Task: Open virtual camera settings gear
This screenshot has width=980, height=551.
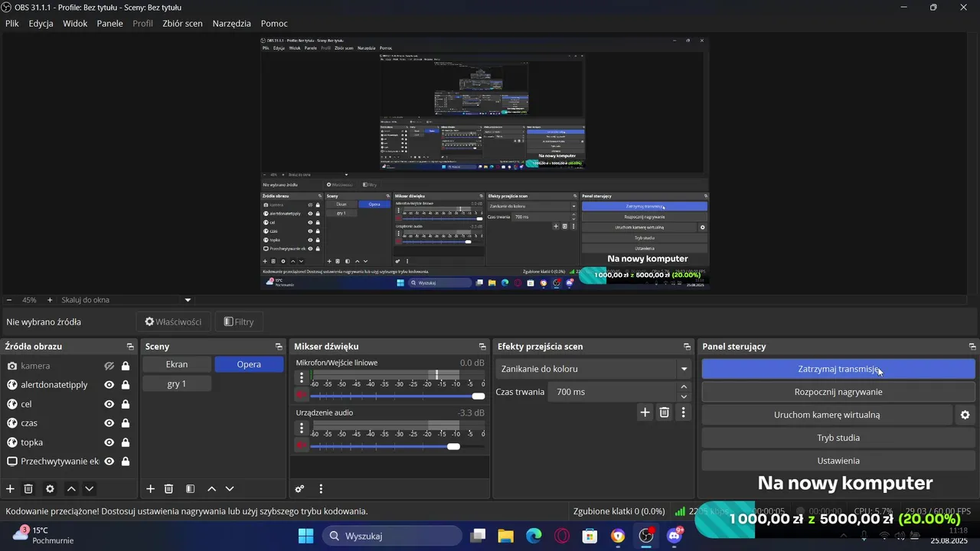Action: click(965, 415)
